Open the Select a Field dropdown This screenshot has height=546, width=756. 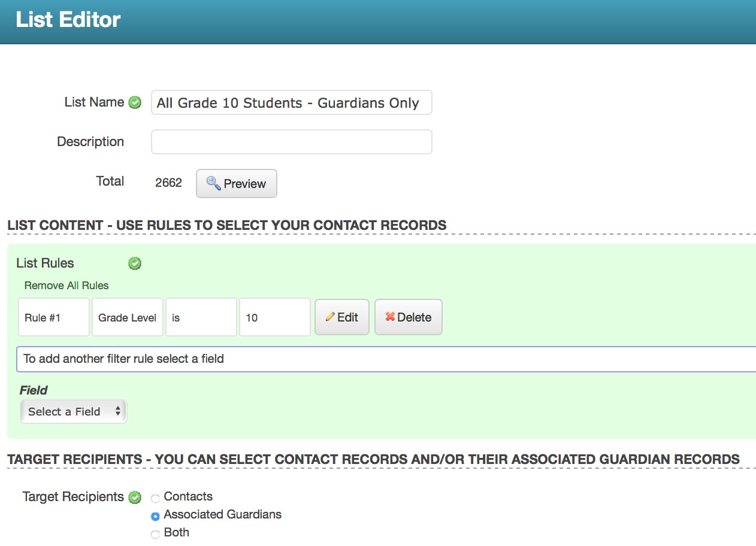tap(73, 411)
